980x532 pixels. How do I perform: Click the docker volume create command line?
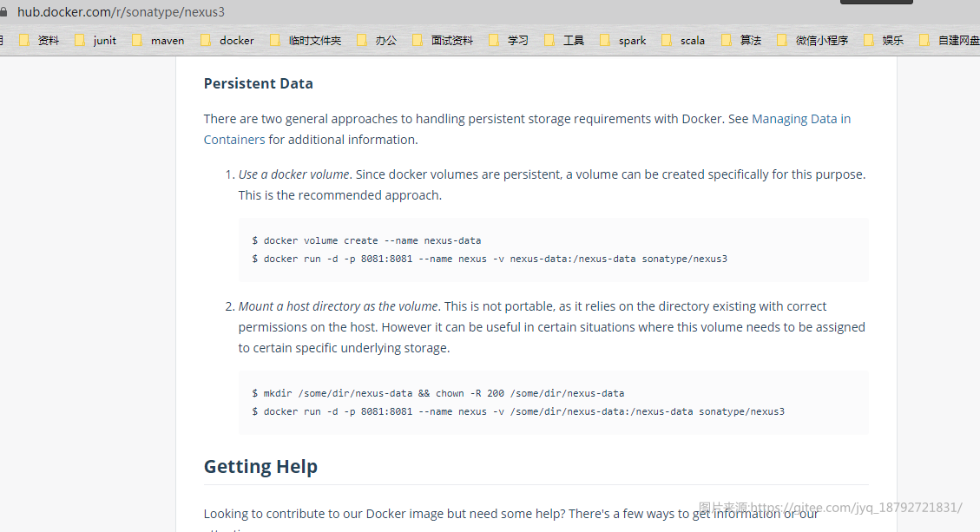(x=366, y=240)
